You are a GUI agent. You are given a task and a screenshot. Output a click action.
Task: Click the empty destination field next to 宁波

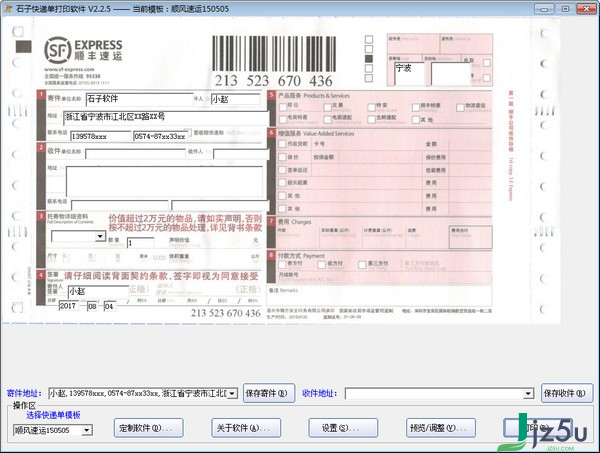point(450,73)
